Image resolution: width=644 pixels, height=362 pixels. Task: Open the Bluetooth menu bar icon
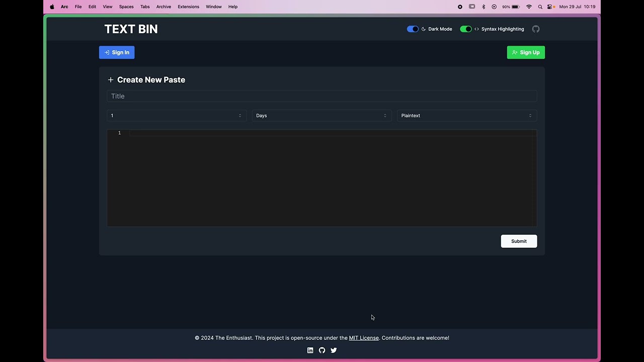point(484,7)
